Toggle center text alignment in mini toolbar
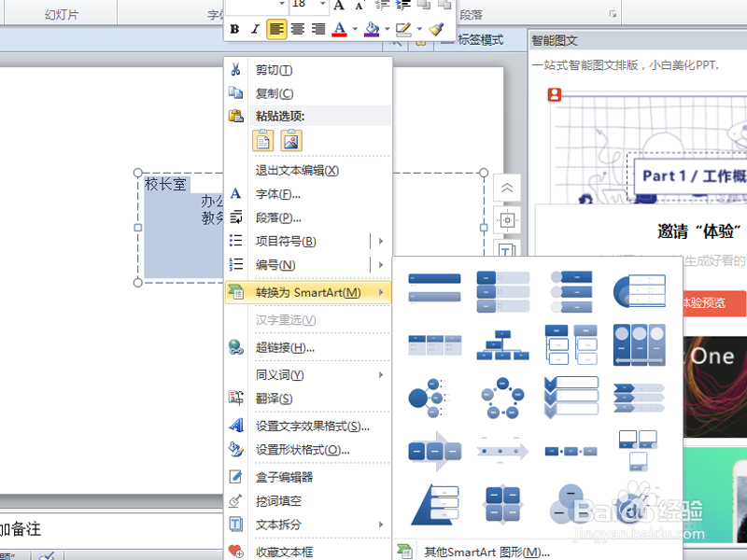The image size is (747, 560). 298,29
